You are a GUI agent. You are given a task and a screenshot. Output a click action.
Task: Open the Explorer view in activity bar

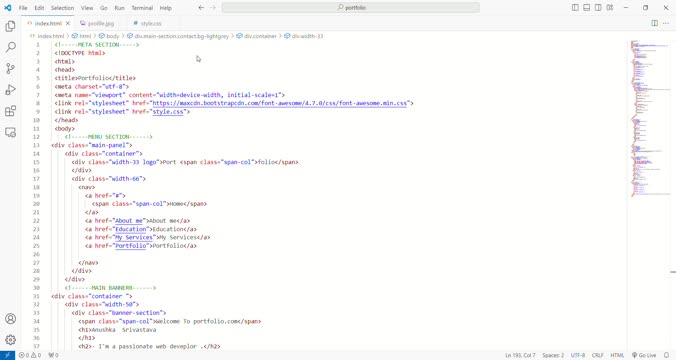tap(10, 26)
